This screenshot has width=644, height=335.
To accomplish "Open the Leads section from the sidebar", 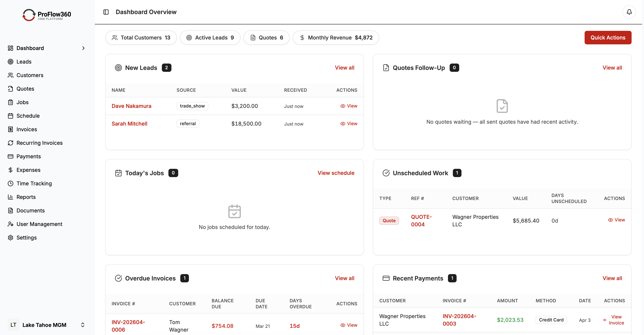I will pyautogui.click(x=24, y=61).
